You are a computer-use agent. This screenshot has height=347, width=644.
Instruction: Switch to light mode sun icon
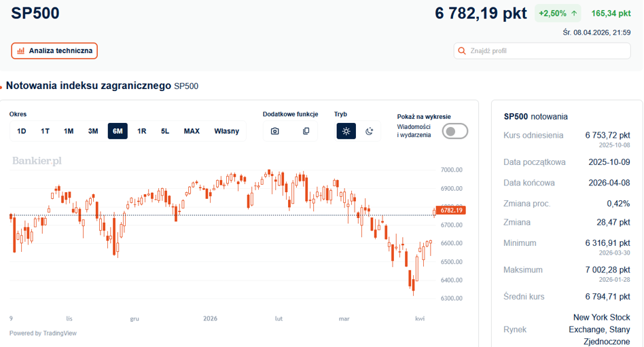coord(346,131)
